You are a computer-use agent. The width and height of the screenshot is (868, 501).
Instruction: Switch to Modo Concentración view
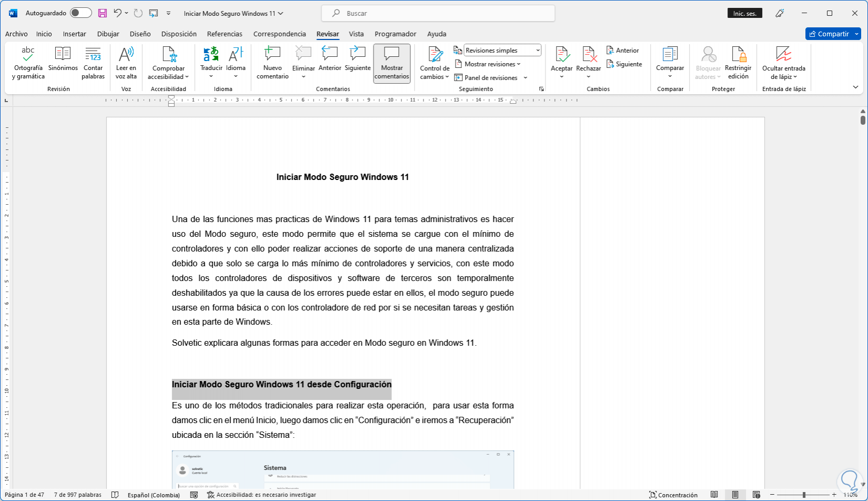[673, 495]
